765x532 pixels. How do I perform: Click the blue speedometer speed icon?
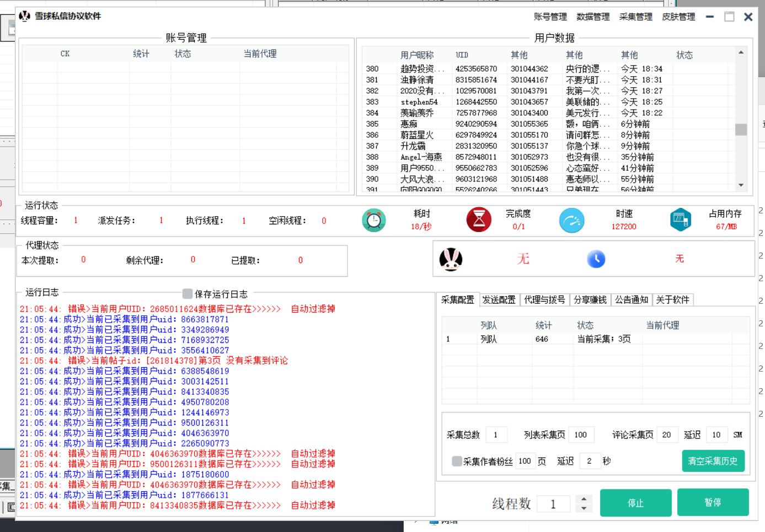[x=571, y=221]
